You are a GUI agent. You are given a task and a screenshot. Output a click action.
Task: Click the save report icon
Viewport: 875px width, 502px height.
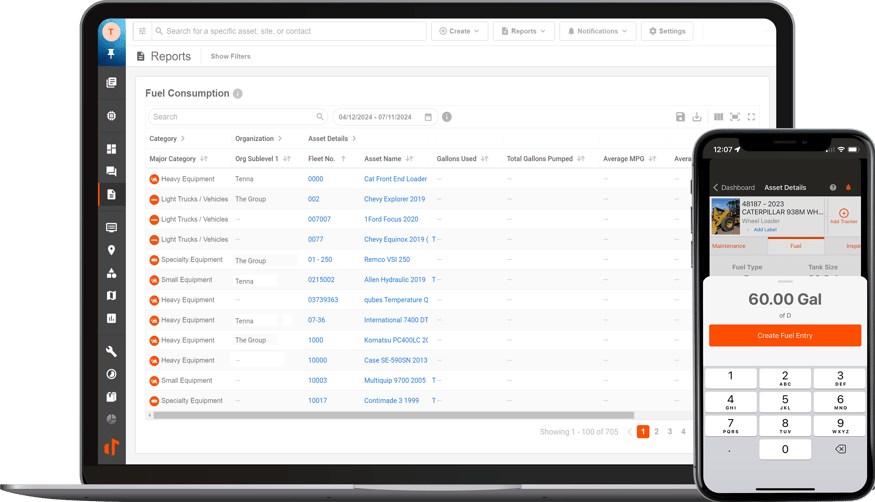(x=680, y=117)
